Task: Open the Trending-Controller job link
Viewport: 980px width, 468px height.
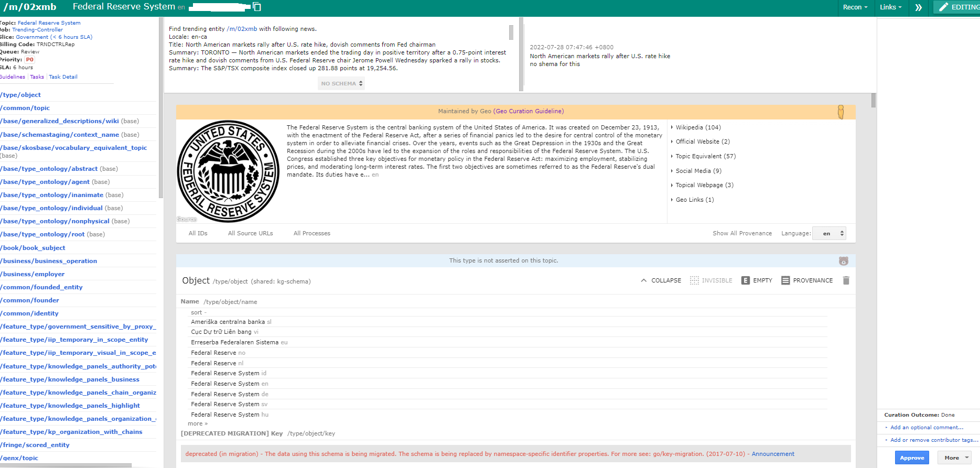Action: click(x=38, y=30)
